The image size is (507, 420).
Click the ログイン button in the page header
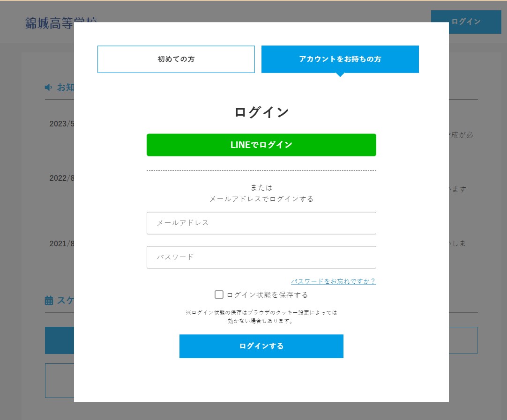coord(466,22)
